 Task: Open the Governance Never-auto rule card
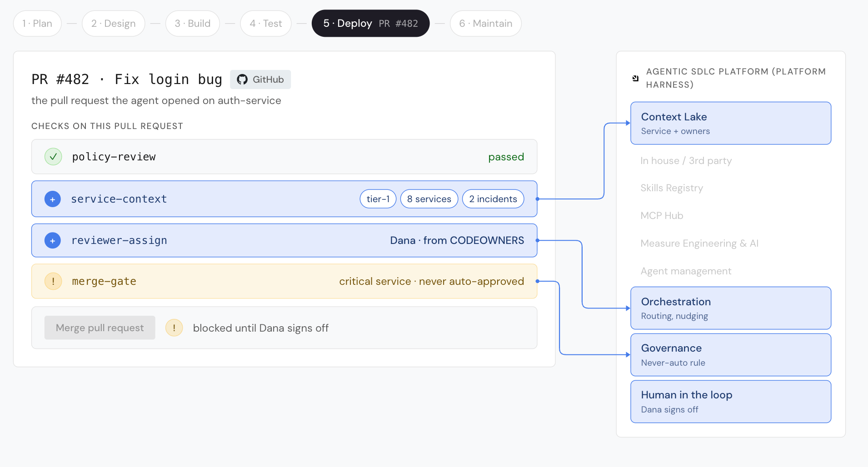tap(731, 355)
